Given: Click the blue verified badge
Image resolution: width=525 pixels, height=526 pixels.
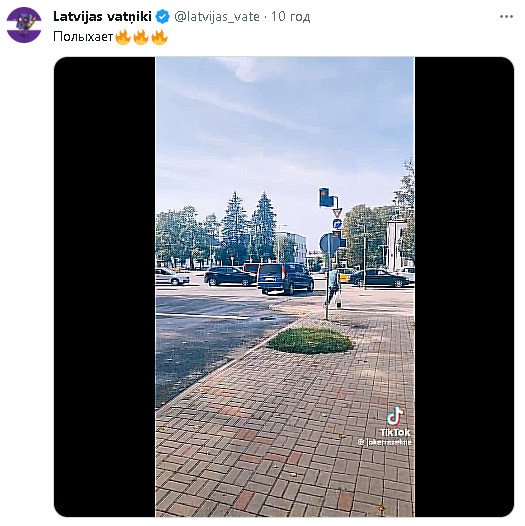Looking at the screenshot, I should click(x=163, y=16).
